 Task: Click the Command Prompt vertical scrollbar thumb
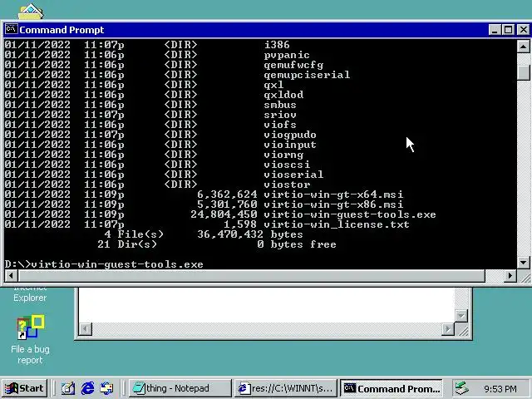pos(524,71)
